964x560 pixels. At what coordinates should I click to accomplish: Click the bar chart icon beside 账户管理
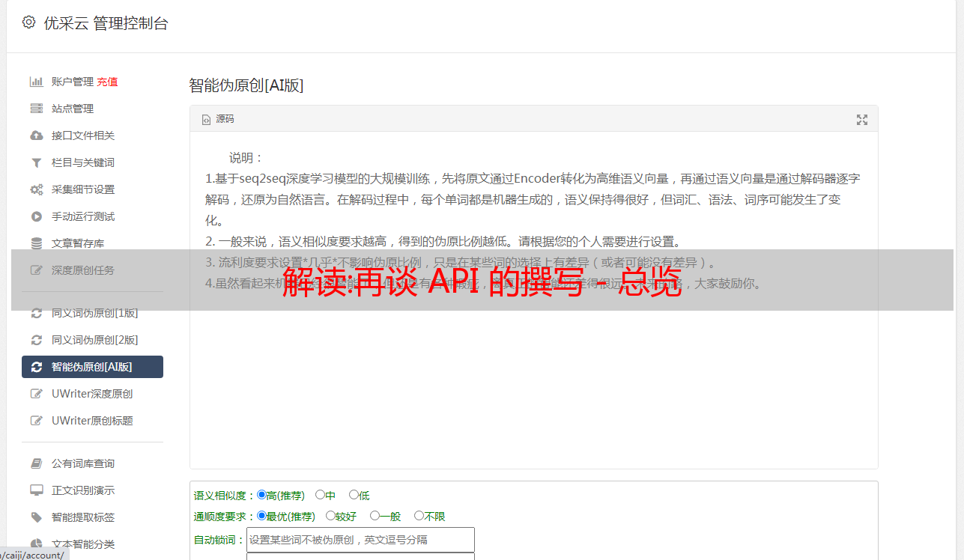click(36, 82)
